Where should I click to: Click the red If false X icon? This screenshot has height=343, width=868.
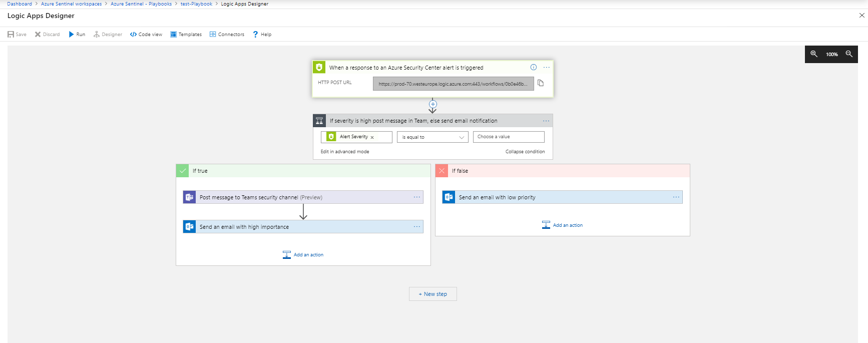pyautogui.click(x=442, y=171)
